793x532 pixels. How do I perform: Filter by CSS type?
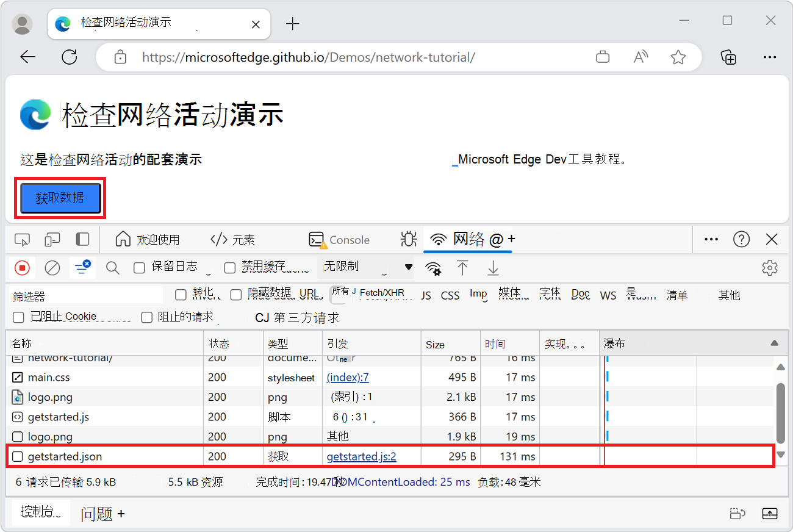tap(450, 295)
